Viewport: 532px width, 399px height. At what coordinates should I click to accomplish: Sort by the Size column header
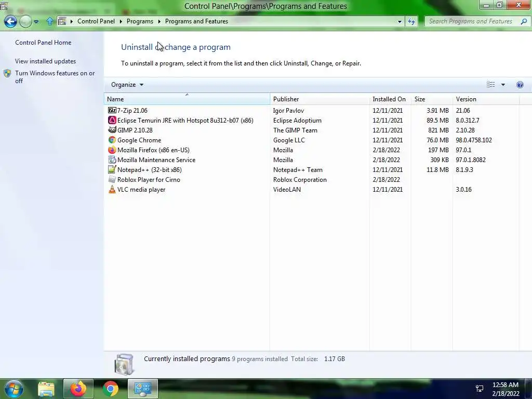click(x=432, y=99)
